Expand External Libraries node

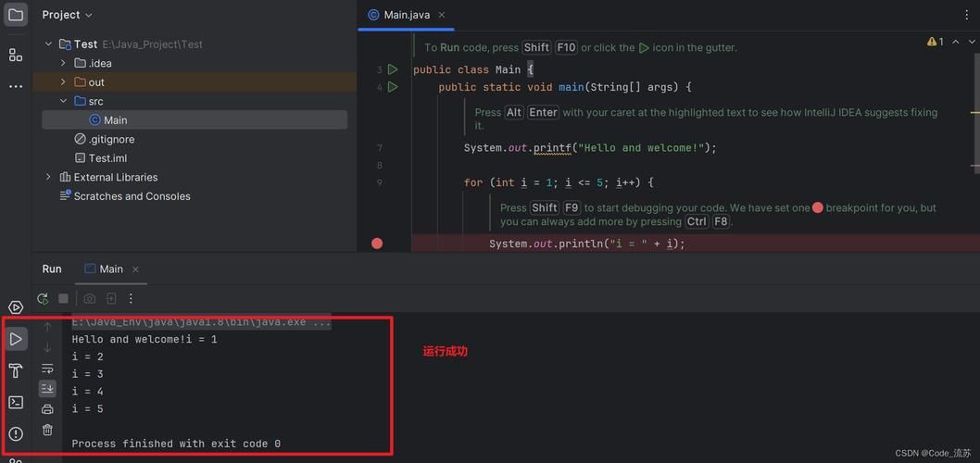pos(48,177)
